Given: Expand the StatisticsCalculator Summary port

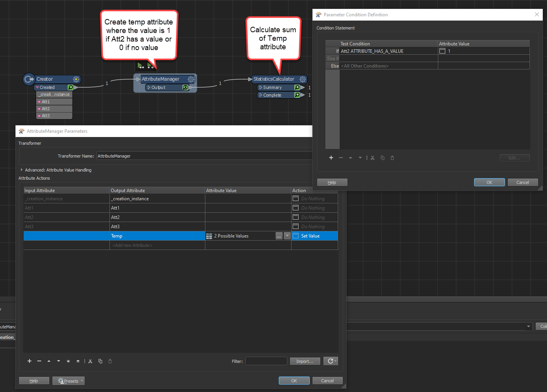Looking at the screenshot, I should click(261, 88).
